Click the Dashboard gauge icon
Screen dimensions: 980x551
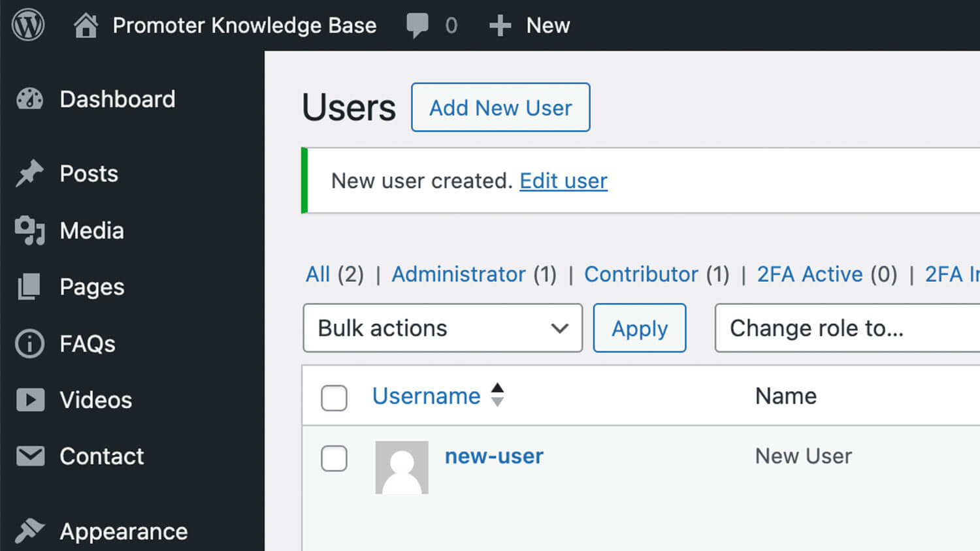pyautogui.click(x=29, y=99)
